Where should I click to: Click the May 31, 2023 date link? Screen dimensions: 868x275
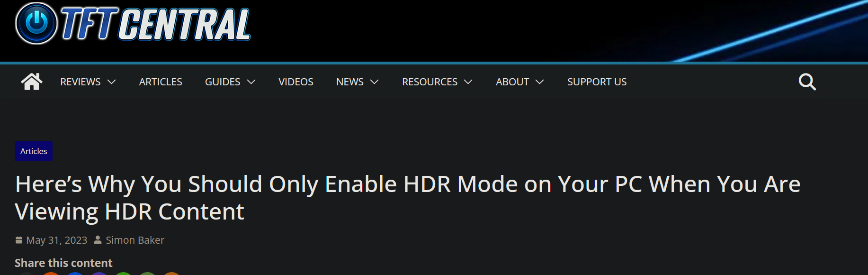[x=57, y=240]
